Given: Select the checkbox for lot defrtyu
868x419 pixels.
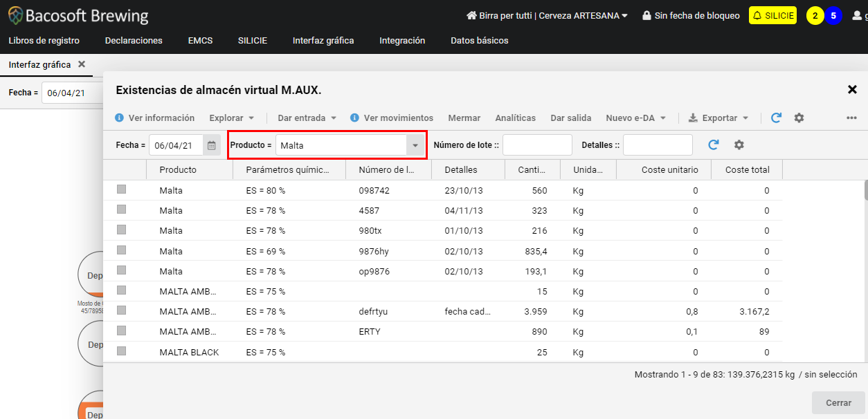Looking at the screenshot, I should tap(122, 310).
